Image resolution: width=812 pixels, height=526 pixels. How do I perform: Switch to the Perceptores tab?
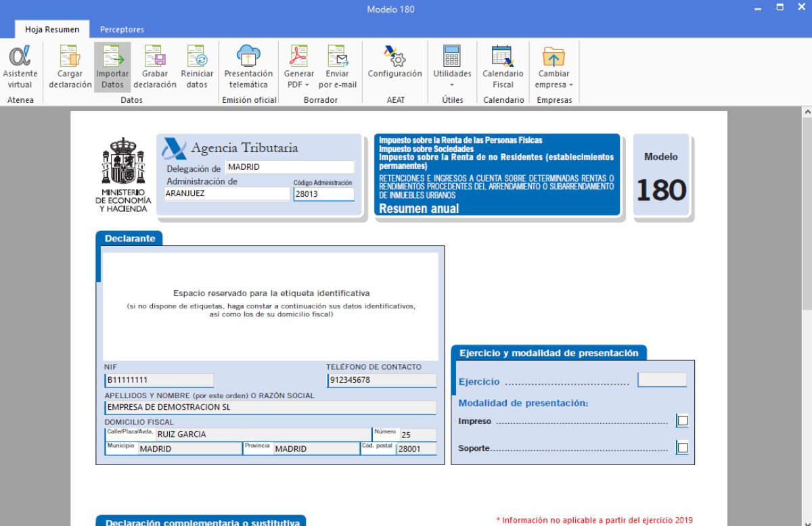pos(122,30)
